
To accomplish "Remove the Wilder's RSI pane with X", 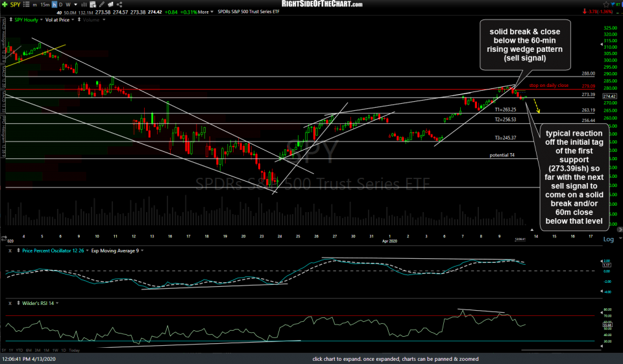I will 10,303.
